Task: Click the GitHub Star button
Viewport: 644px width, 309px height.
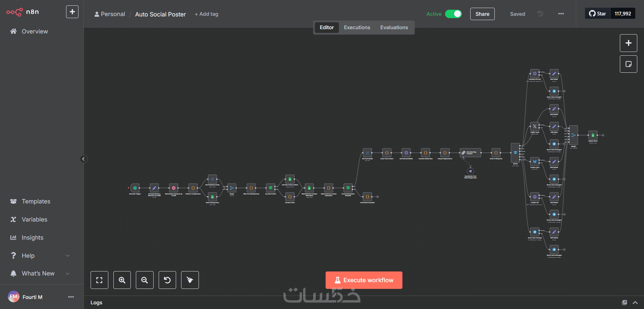Action: click(x=598, y=13)
